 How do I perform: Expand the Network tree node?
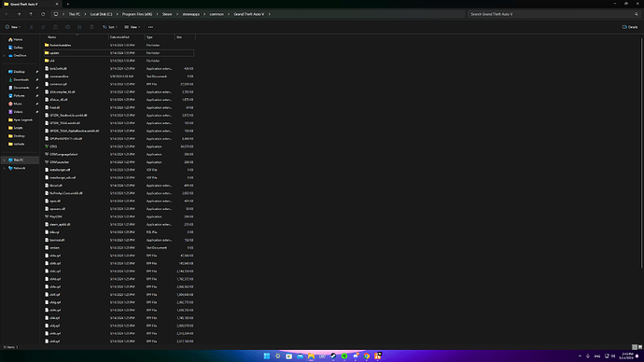[4, 168]
